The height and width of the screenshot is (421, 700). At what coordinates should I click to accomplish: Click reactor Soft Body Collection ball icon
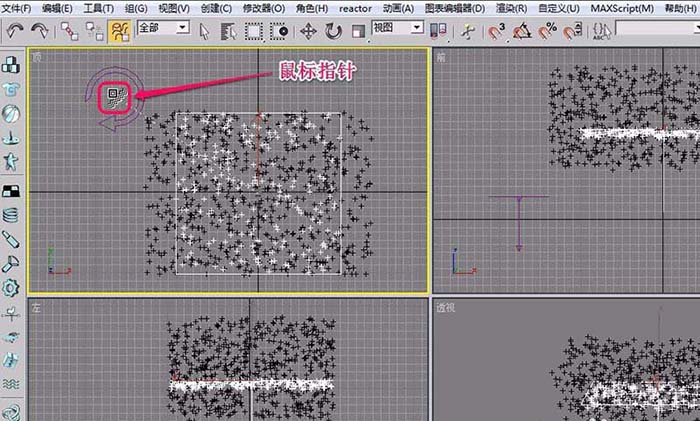click(x=11, y=114)
